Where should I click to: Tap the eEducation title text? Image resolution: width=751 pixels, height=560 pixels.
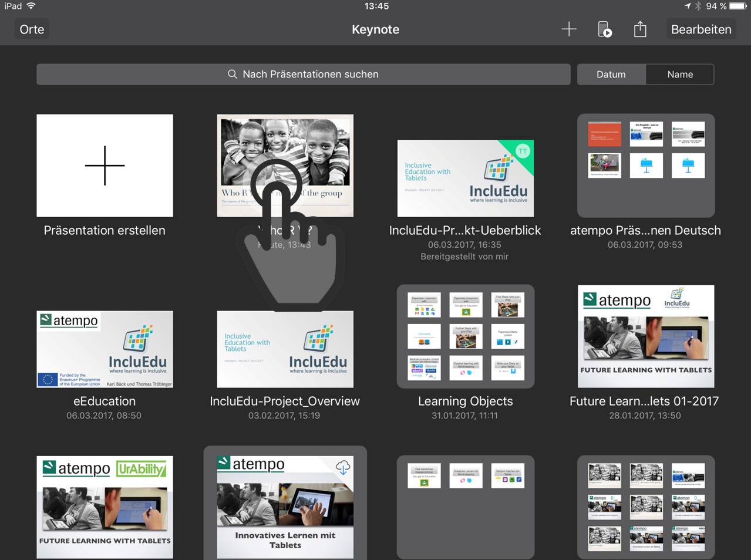[x=105, y=402]
